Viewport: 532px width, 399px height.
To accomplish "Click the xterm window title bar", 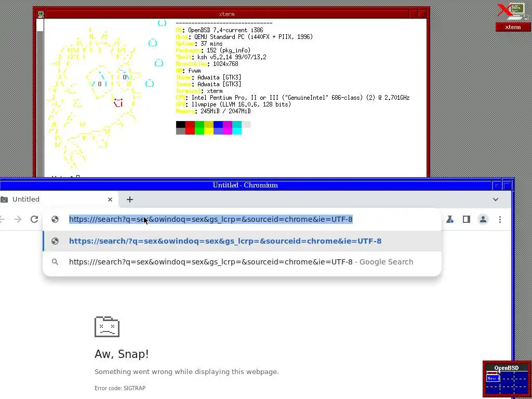I will 227,14.
